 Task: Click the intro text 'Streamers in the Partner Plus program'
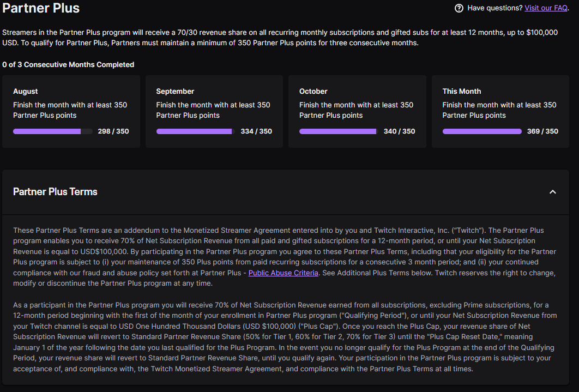pos(280,38)
